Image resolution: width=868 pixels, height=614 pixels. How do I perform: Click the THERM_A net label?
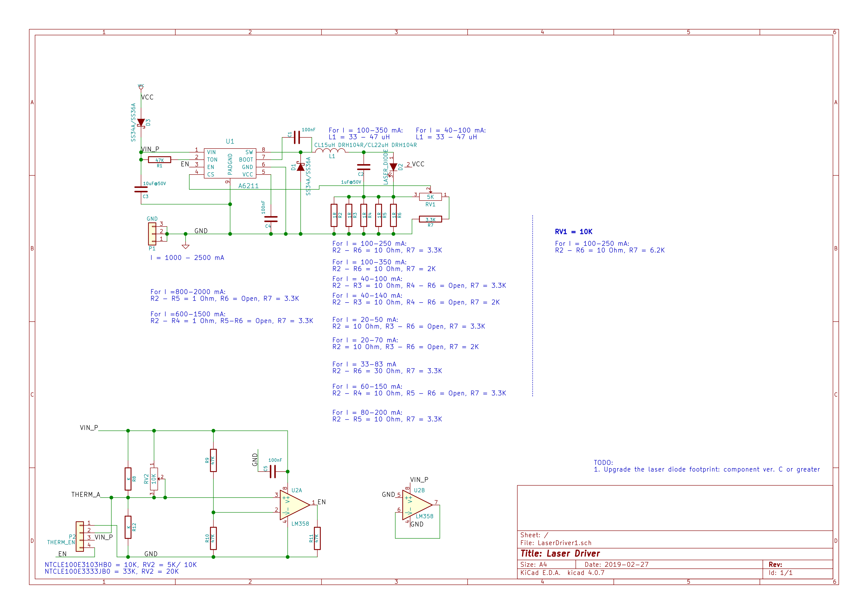coord(86,494)
